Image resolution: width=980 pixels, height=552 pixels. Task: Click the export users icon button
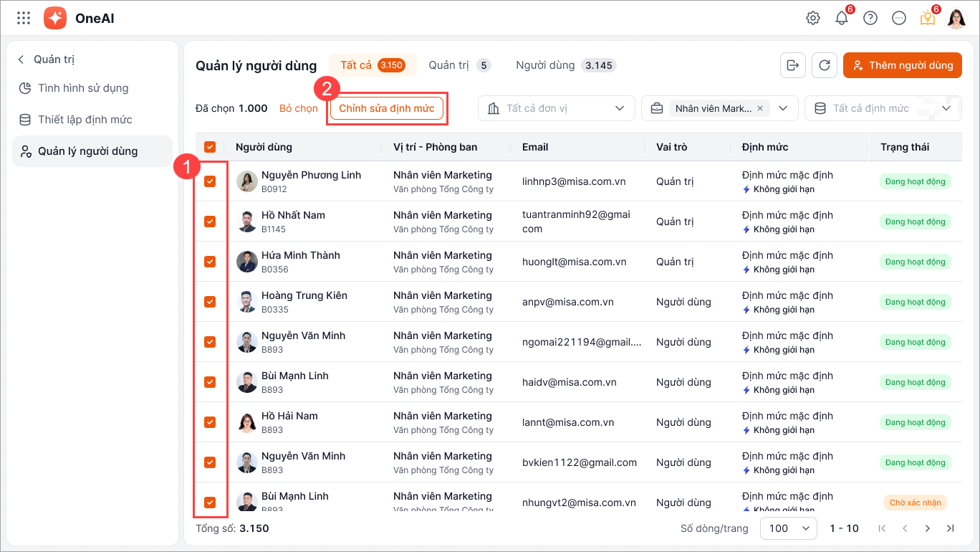click(793, 65)
